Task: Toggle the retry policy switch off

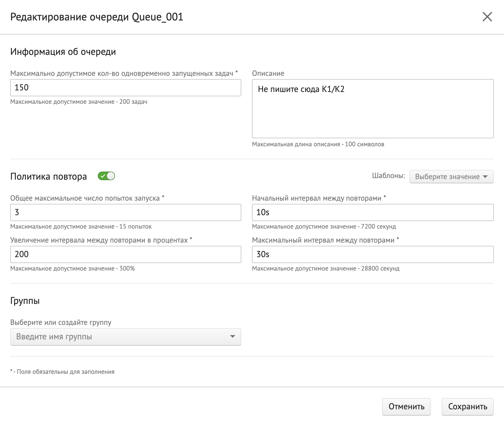Action: [x=106, y=176]
